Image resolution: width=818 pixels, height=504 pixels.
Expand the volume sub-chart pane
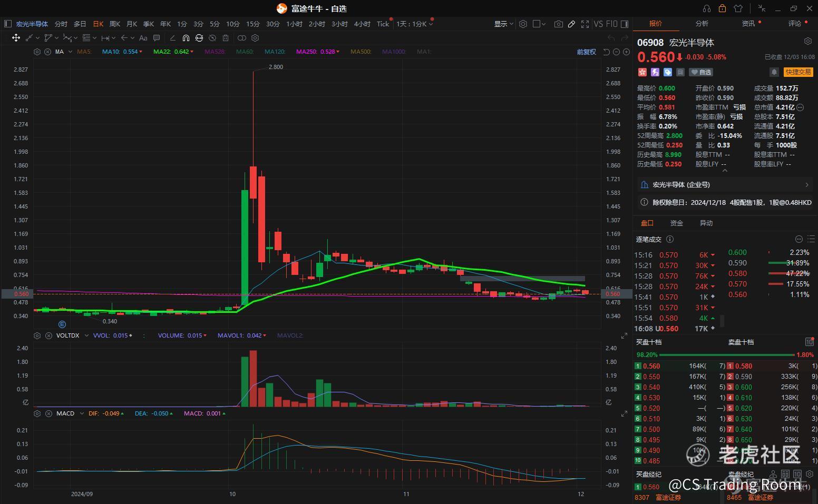(x=624, y=335)
